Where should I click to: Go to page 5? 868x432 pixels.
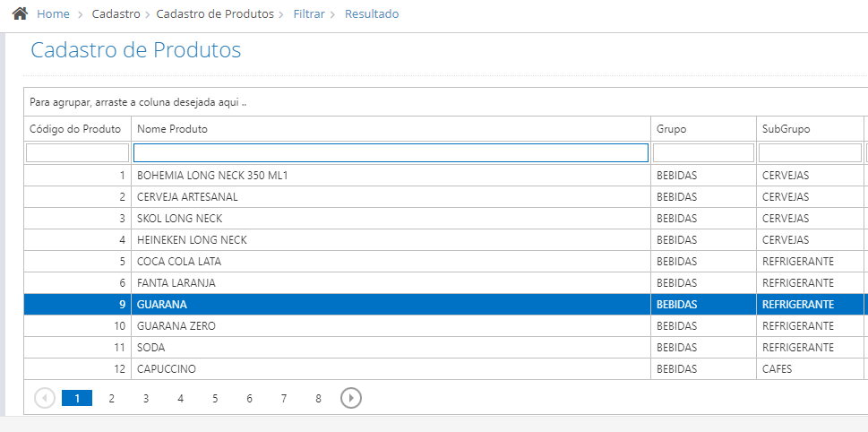[215, 398]
